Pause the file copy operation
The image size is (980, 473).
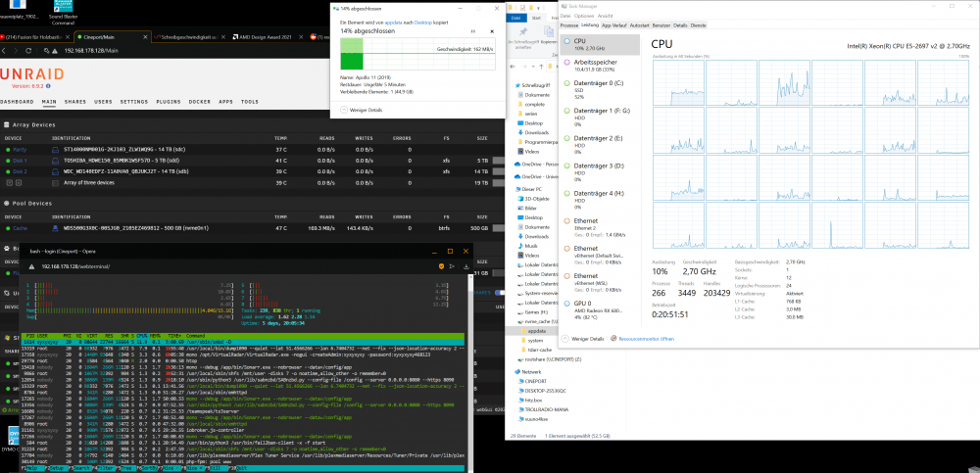(472, 30)
